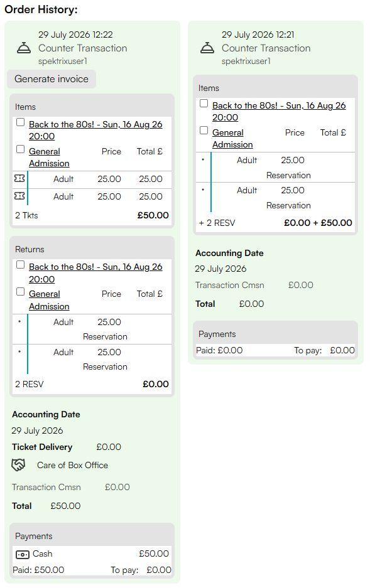Screen dimensions: 370x588
Task: Click the Cash payment banknote icon
Action: tap(23, 554)
